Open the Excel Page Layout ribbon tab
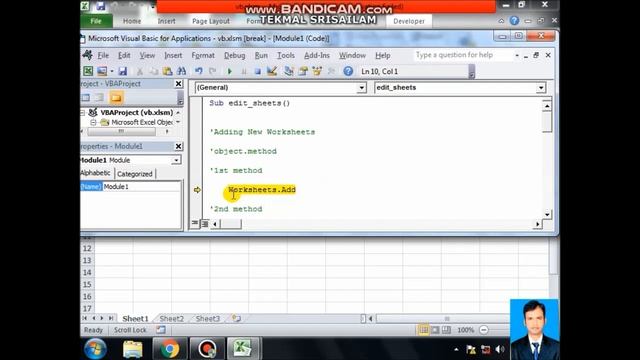 (211, 21)
